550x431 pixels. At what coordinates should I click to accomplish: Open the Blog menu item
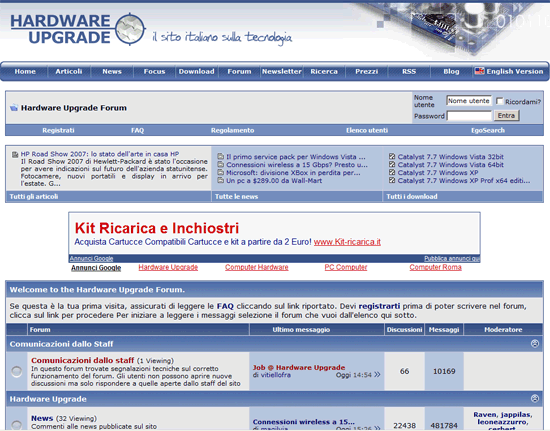coord(451,71)
